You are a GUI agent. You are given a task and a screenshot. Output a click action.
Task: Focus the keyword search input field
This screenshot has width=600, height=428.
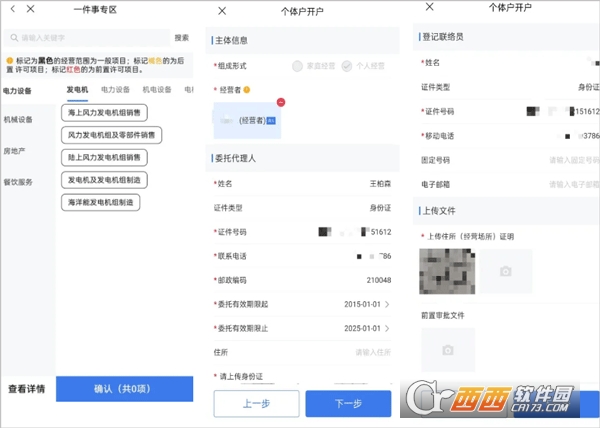(87, 38)
